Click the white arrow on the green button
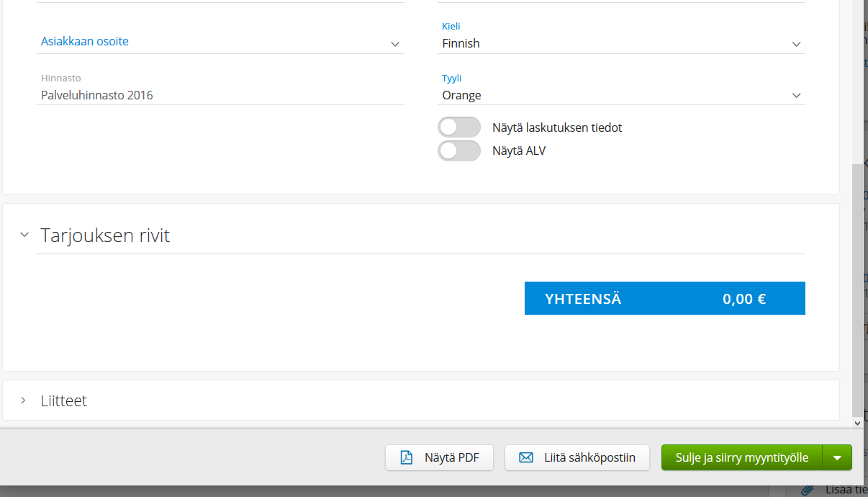 tap(837, 457)
